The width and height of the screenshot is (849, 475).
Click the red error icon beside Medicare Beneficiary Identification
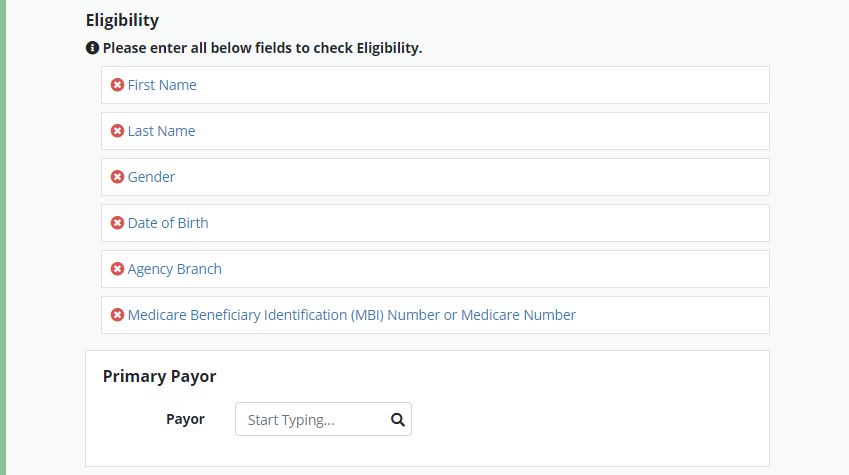click(117, 315)
